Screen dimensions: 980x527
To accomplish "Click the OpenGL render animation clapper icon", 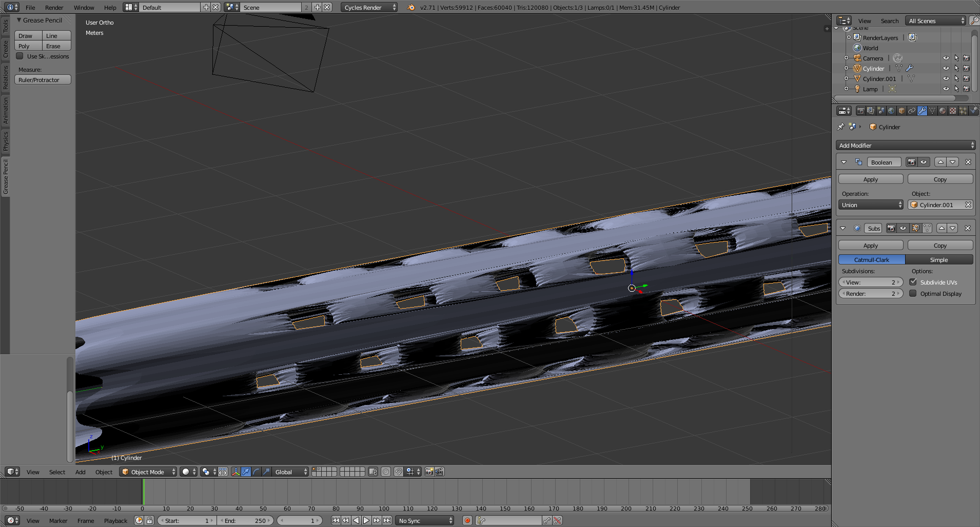I will point(440,472).
